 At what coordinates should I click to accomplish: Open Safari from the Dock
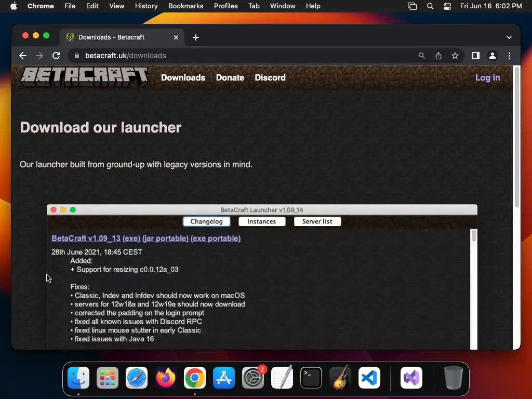[137, 378]
